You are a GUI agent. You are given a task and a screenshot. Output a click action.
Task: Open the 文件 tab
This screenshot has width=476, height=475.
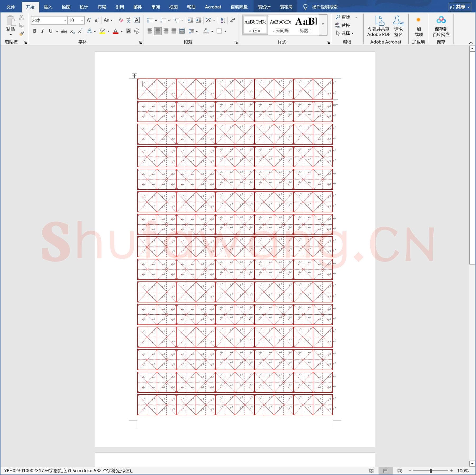point(11,7)
